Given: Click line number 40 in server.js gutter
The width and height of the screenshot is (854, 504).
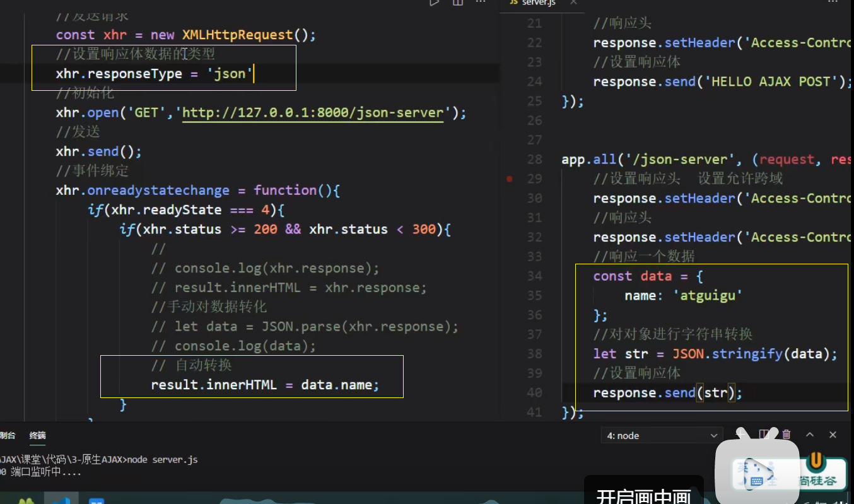Looking at the screenshot, I should (x=534, y=392).
